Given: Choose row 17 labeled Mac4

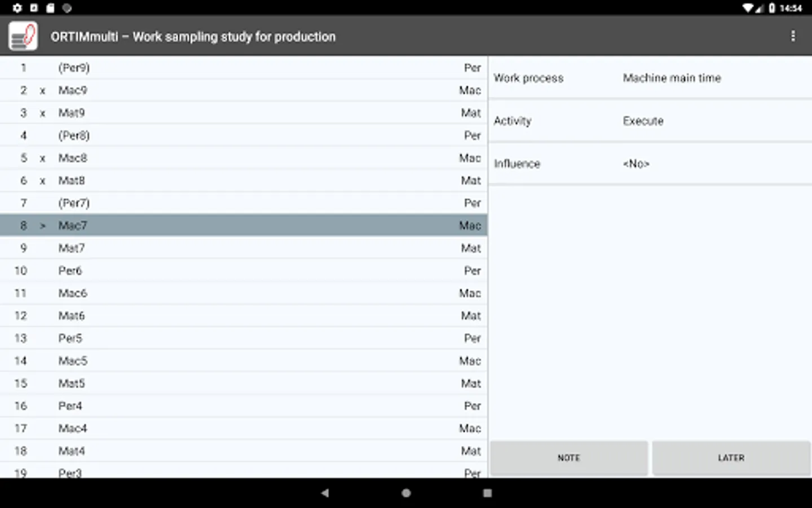Looking at the screenshot, I should click(x=242, y=428).
